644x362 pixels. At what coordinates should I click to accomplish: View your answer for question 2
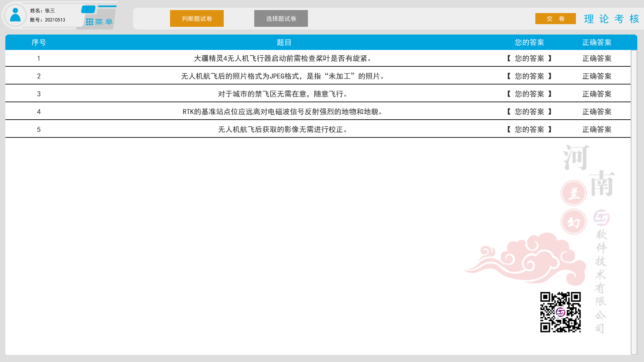point(529,76)
